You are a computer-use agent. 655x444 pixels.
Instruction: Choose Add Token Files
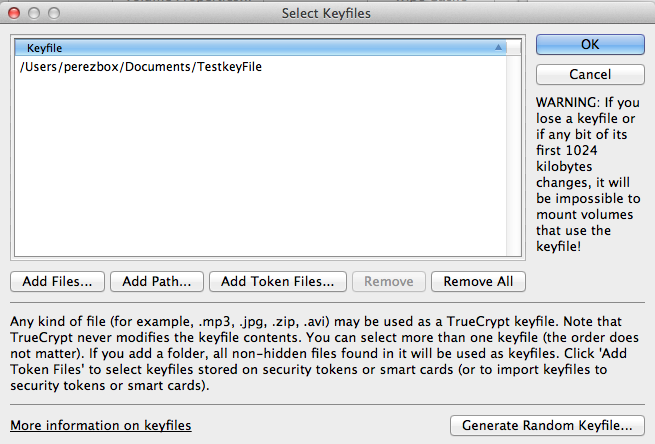[278, 281]
